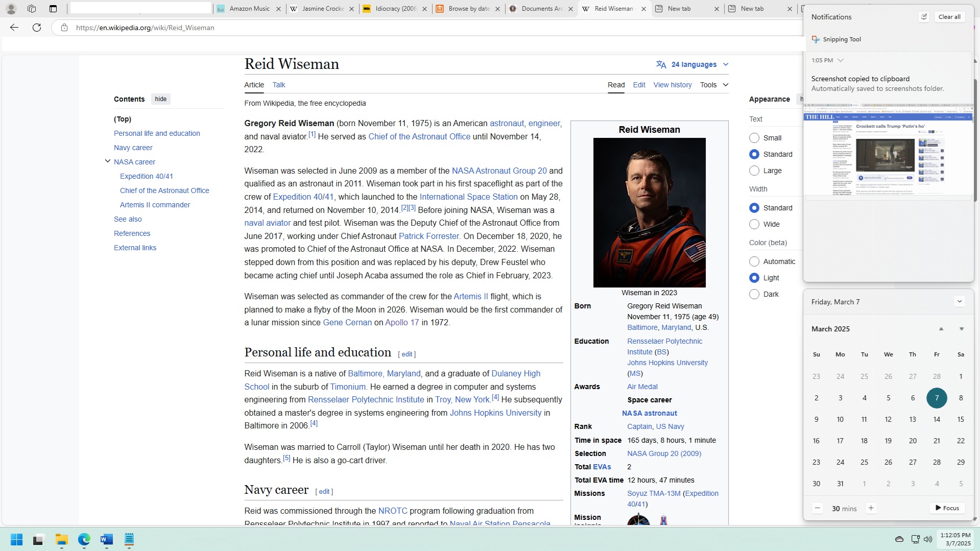Image resolution: width=980 pixels, height=551 pixels.
Task: Open the network tray icon
Action: click(915, 539)
